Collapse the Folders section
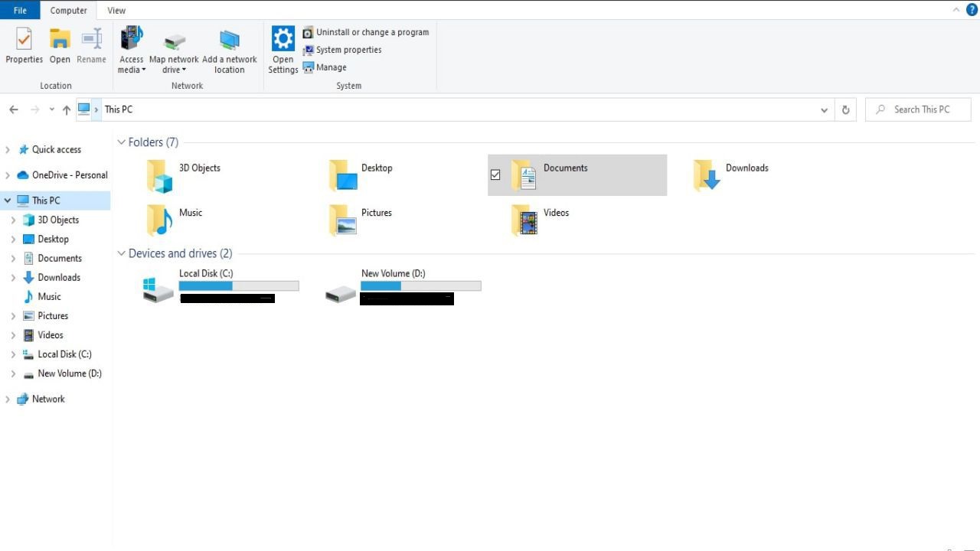Screen dimensions: 980x551 pyautogui.click(x=121, y=142)
